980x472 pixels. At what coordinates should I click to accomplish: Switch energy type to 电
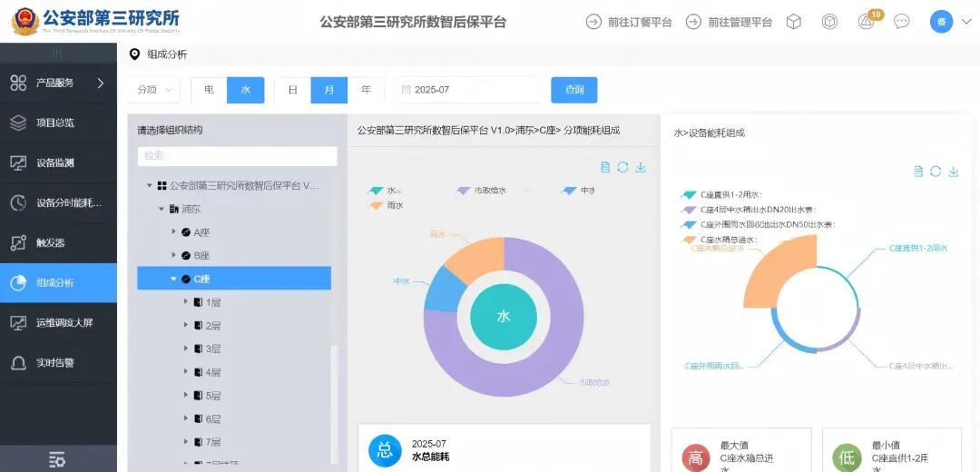[x=209, y=89]
